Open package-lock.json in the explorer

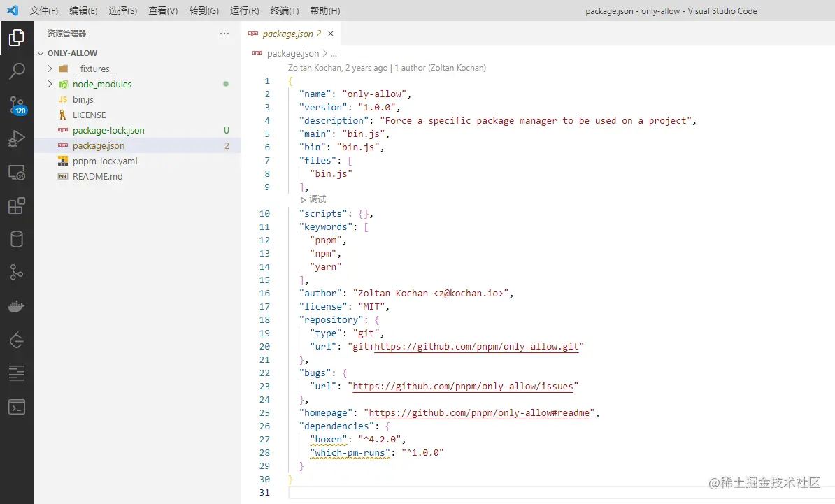(x=108, y=131)
